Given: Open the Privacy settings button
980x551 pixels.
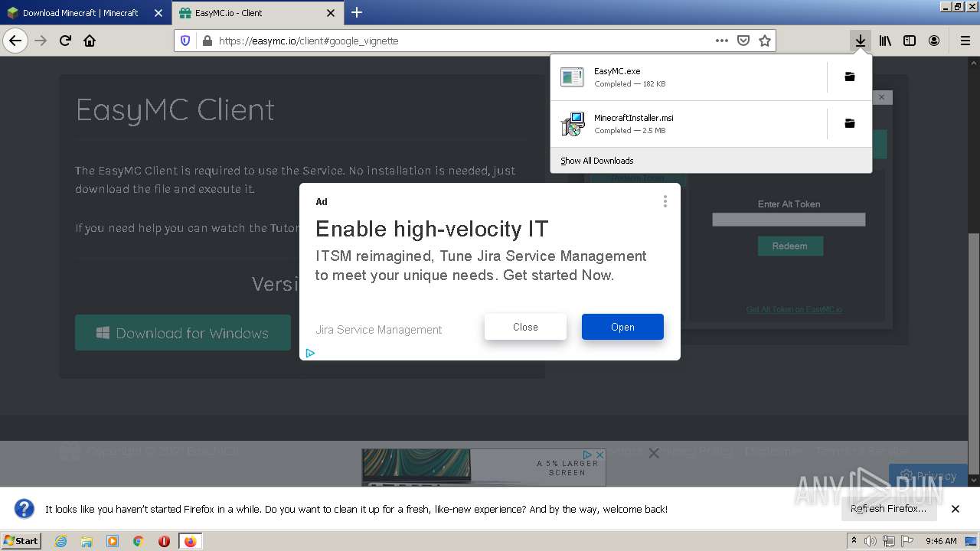Looking at the screenshot, I should [x=928, y=475].
